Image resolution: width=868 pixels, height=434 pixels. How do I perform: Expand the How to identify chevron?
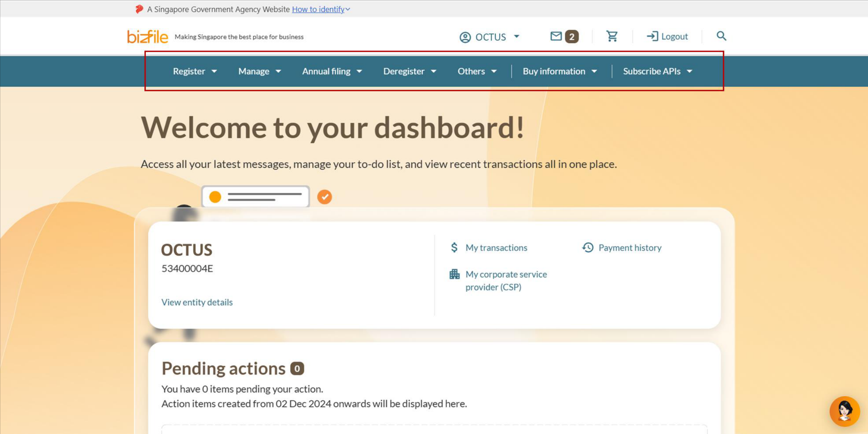(x=348, y=9)
